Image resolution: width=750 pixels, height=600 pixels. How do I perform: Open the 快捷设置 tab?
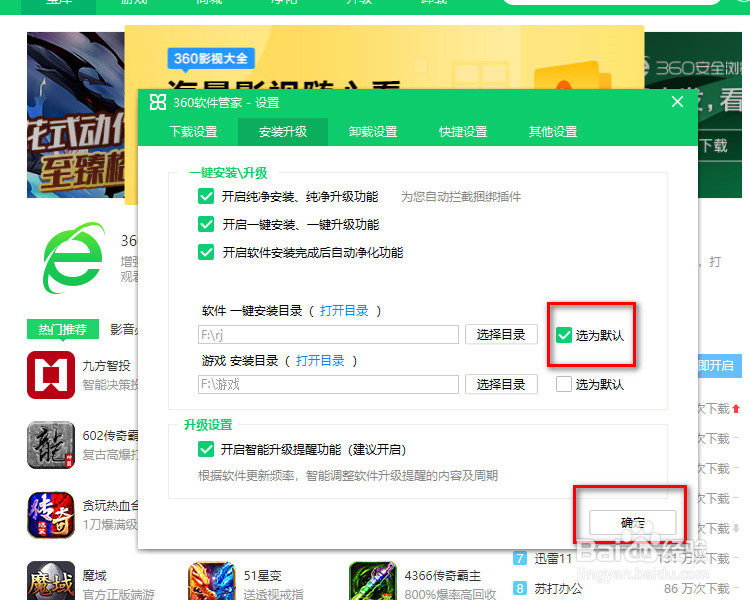[463, 132]
